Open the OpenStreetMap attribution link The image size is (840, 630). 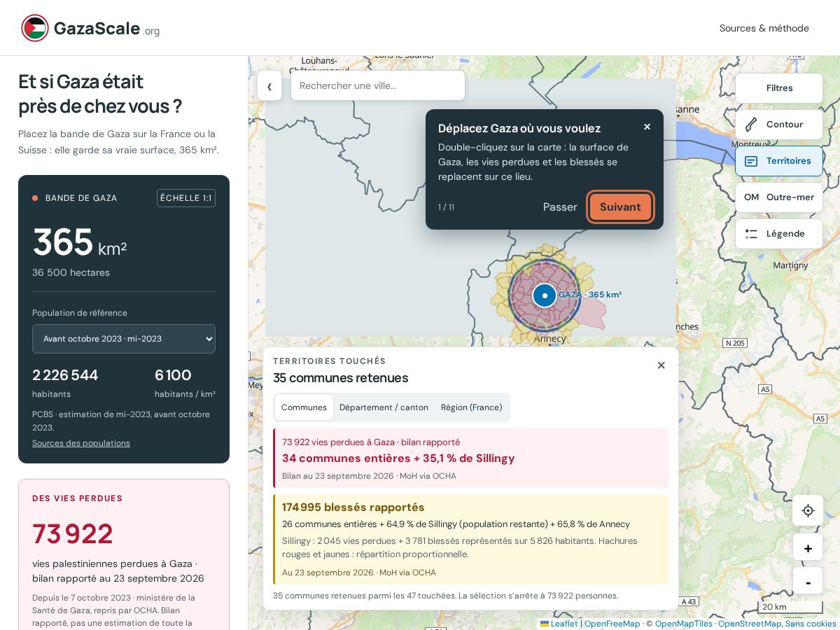pos(749,624)
